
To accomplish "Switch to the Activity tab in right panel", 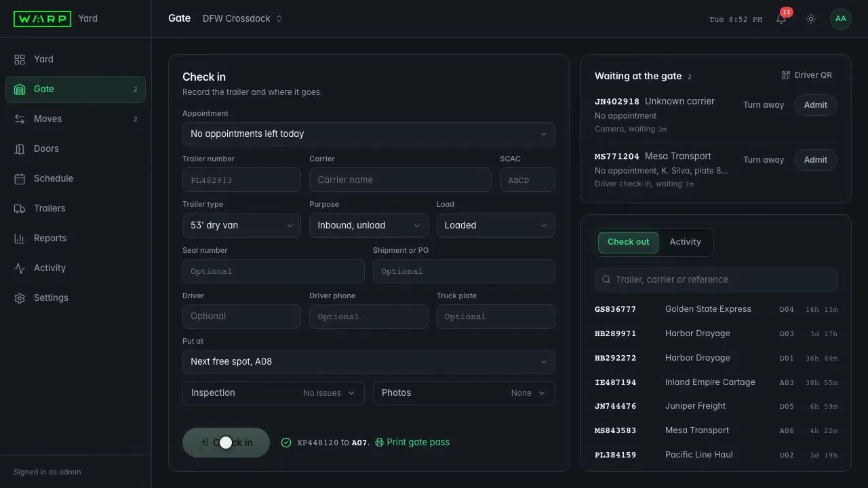I will click(685, 242).
